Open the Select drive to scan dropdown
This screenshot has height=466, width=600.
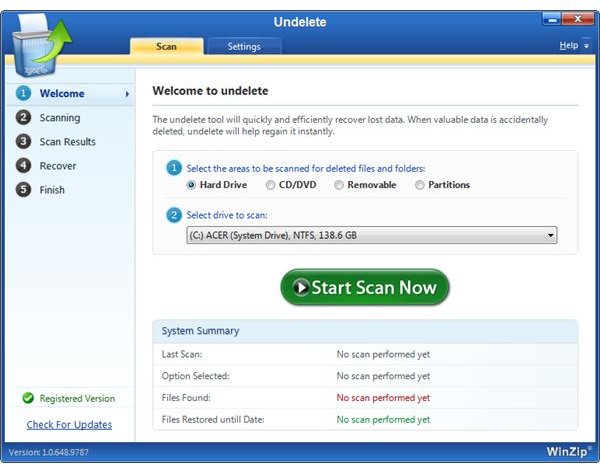click(372, 235)
